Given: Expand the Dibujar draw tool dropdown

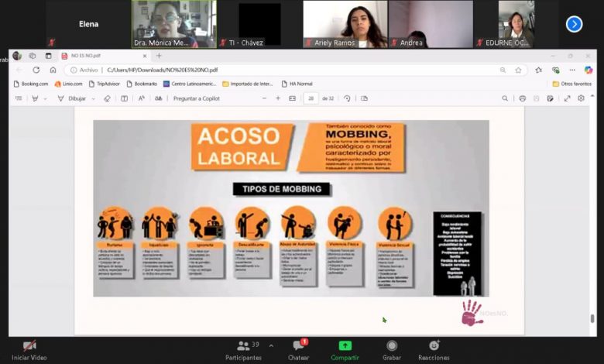Looking at the screenshot, I should pos(94,98).
